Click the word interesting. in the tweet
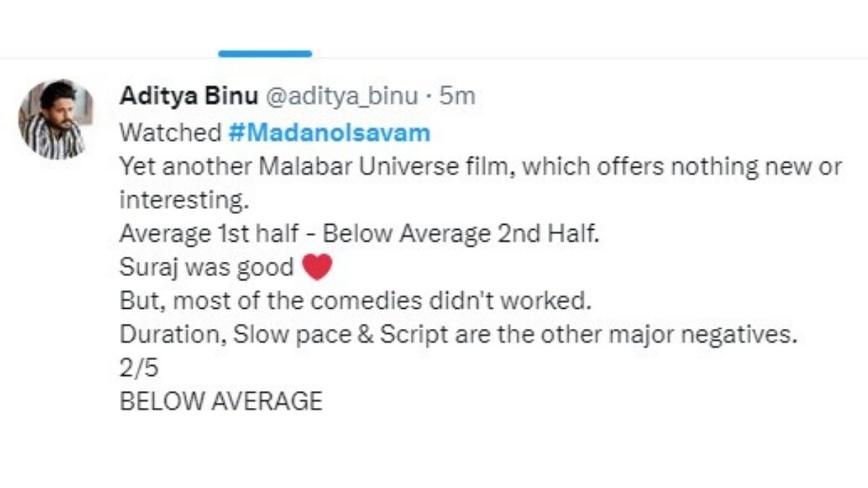 pyautogui.click(x=179, y=200)
